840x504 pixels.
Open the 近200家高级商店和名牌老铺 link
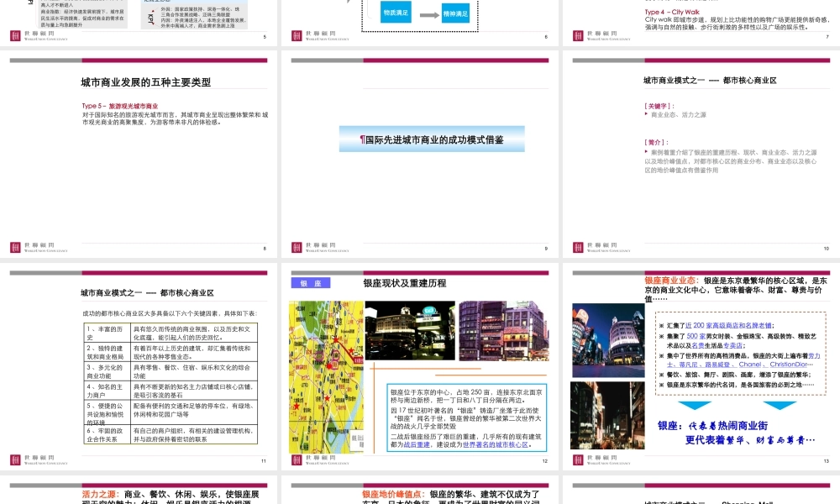[728, 325]
